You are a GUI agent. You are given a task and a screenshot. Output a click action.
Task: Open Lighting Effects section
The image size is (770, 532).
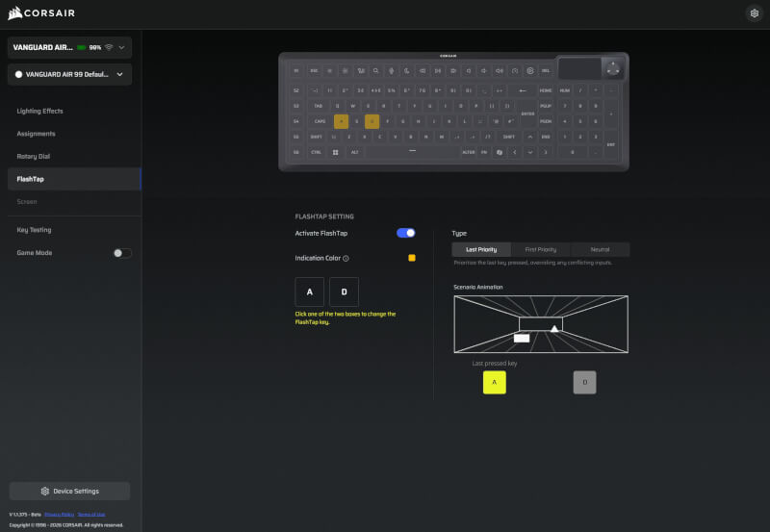pyautogui.click(x=39, y=111)
